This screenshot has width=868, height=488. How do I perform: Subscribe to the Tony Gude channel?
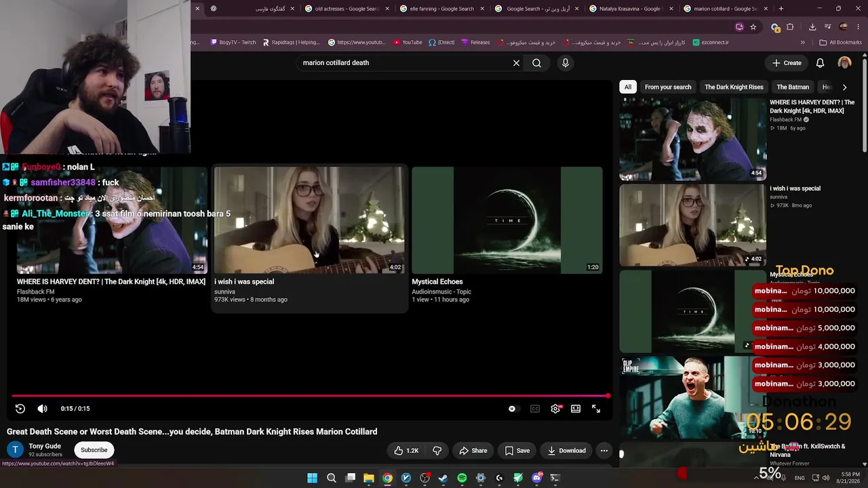tap(94, 450)
